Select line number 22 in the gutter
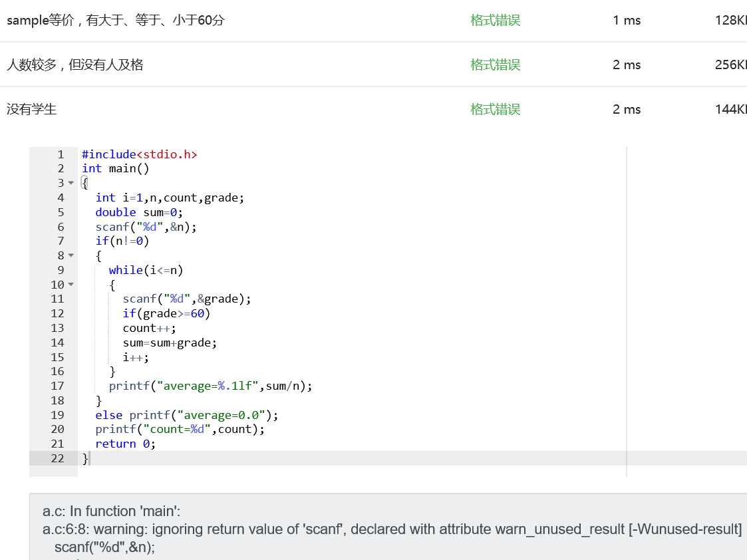Viewport: 747px width, 560px height. tap(57, 458)
